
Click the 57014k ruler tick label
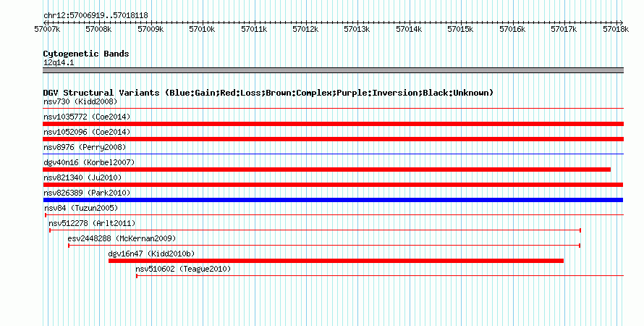[x=409, y=30]
